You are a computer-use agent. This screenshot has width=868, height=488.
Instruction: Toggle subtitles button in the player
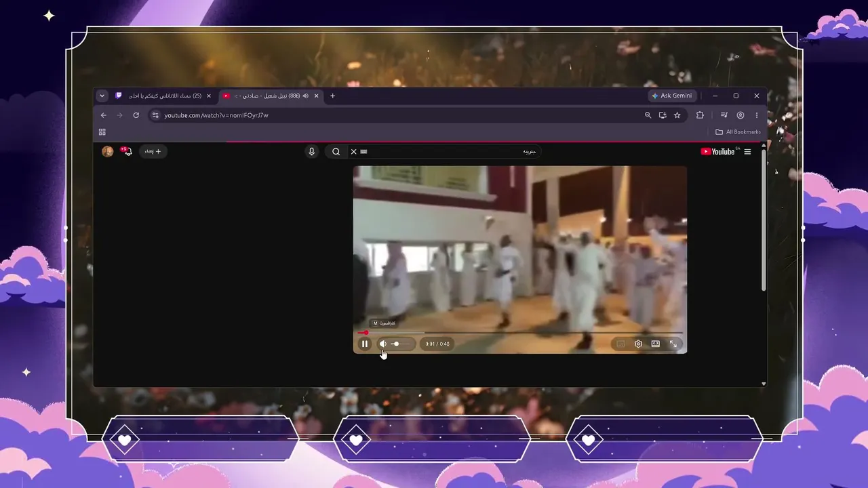620,344
